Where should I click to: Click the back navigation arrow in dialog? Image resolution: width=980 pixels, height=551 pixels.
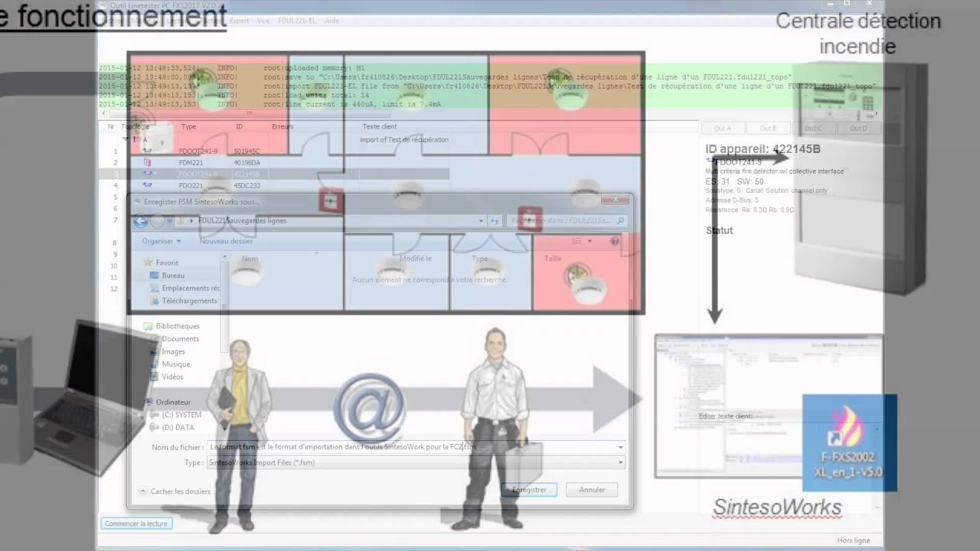141,221
